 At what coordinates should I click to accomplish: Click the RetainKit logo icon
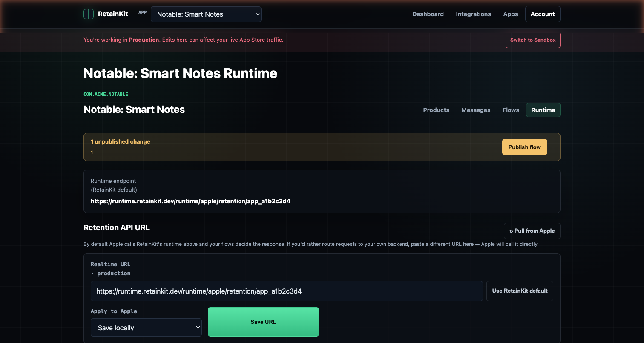pyautogui.click(x=89, y=14)
